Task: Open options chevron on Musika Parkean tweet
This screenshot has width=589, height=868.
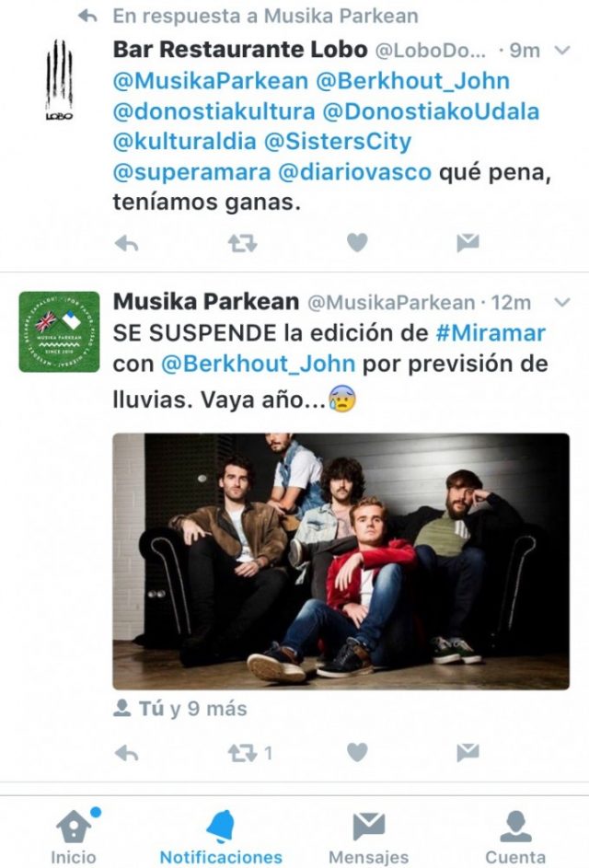Action: [x=562, y=302]
